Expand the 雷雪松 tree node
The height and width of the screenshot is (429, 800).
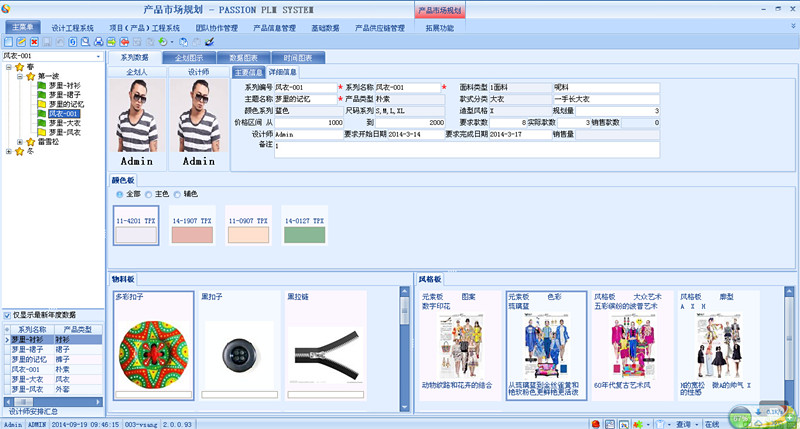click(x=20, y=142)
